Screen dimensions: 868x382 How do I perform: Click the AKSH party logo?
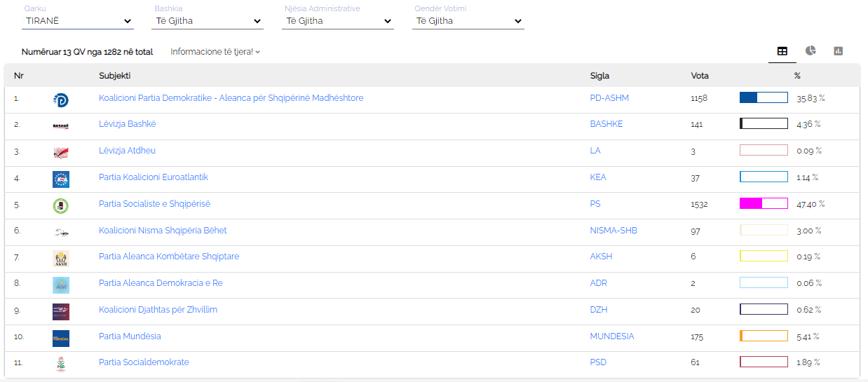[61, 259]
